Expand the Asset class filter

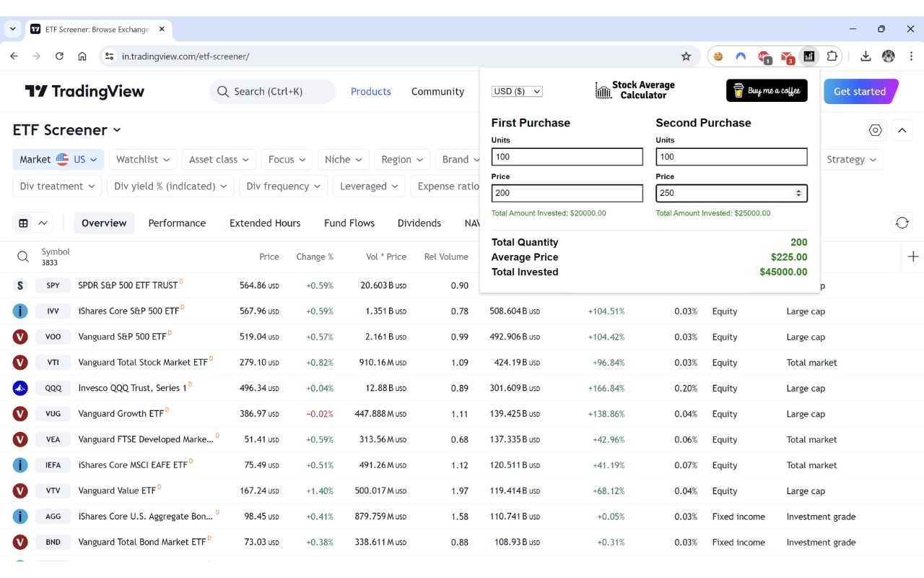[x=219, y=160]
